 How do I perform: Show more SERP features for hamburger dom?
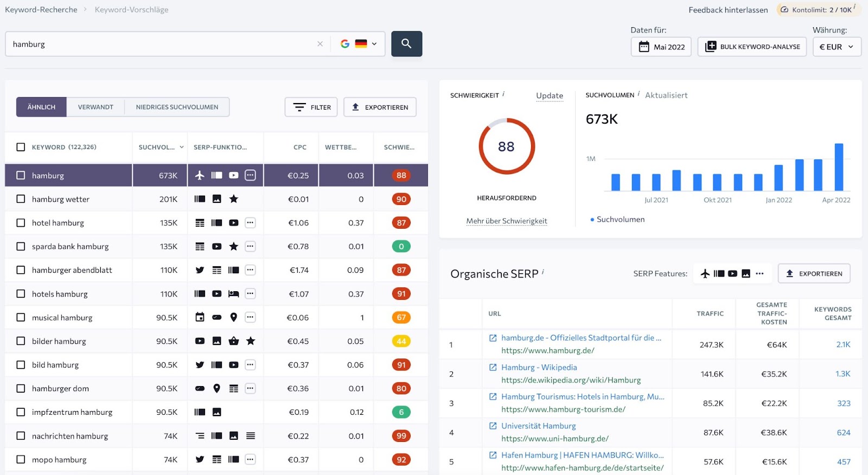pos(250,388)
